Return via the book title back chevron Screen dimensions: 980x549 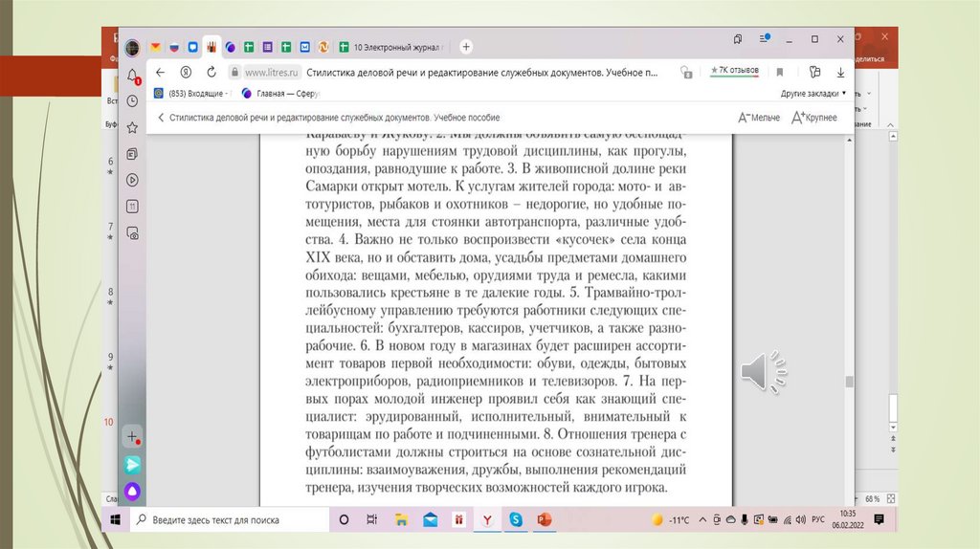(x=159, y=118)
